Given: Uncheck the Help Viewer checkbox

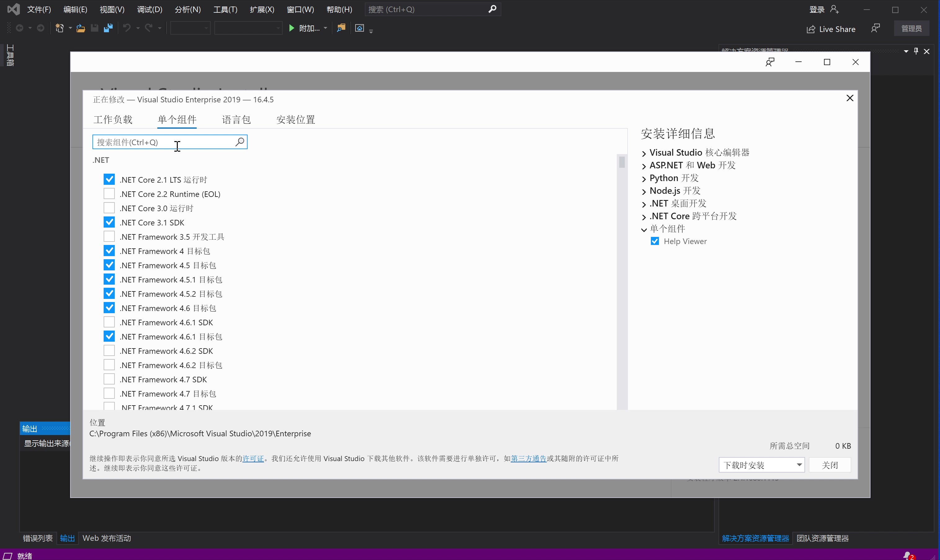Looking at the screenshot, I should pos(655,242).
